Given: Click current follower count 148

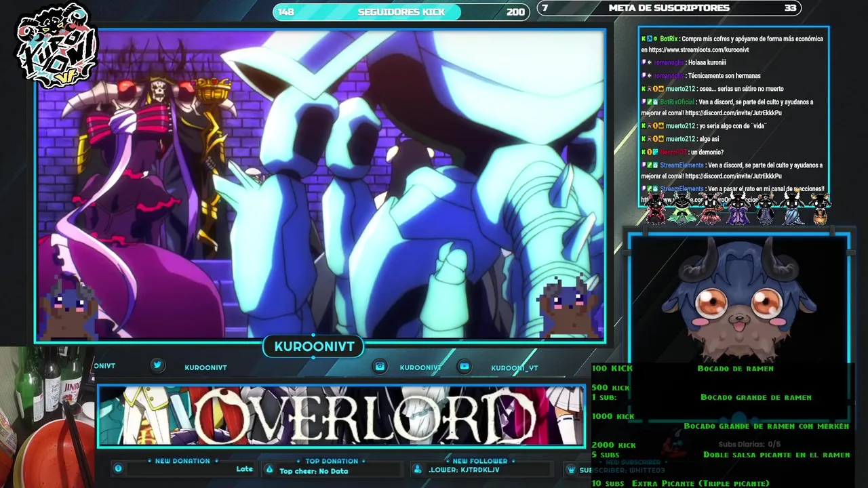Looking at the screenshot, I should [286, 12].
